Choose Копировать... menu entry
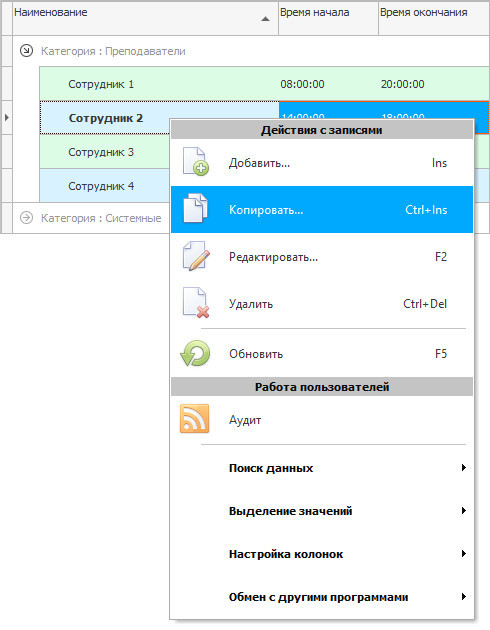 322,209
